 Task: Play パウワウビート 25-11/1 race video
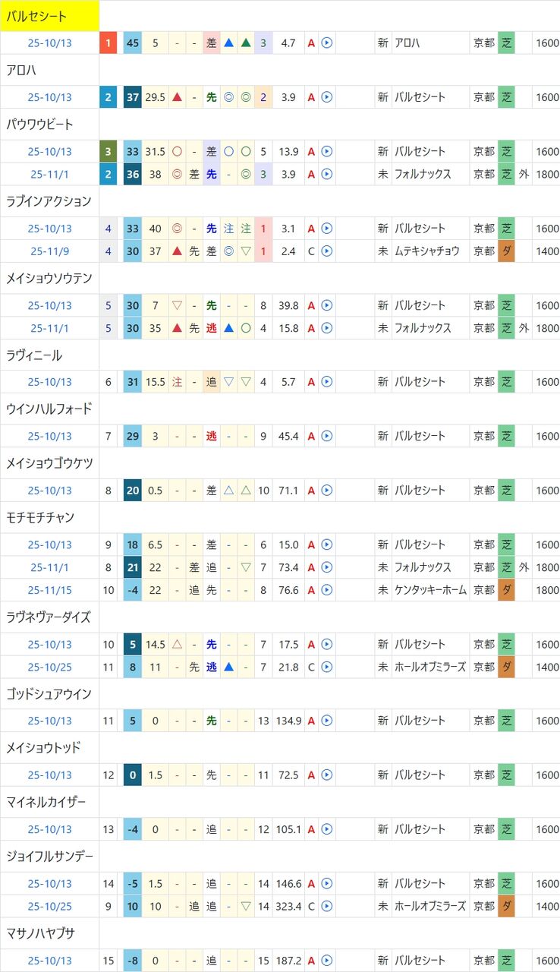coord(327,174)
